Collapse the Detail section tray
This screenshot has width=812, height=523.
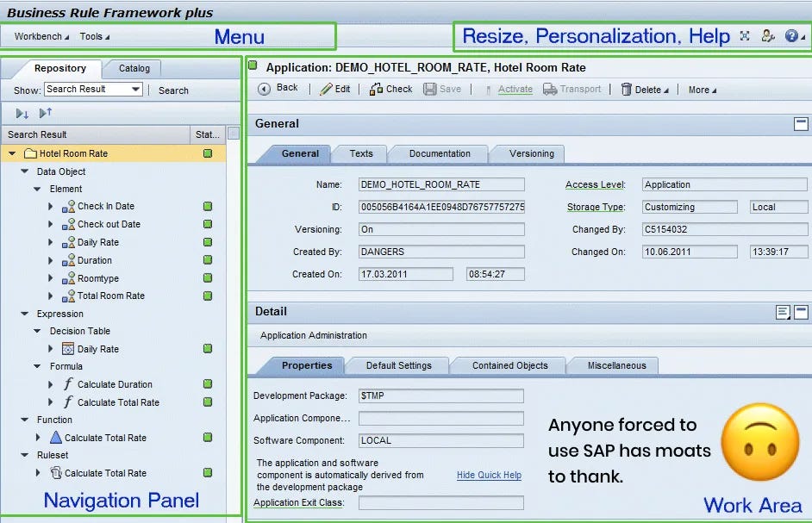pos(801,312)
